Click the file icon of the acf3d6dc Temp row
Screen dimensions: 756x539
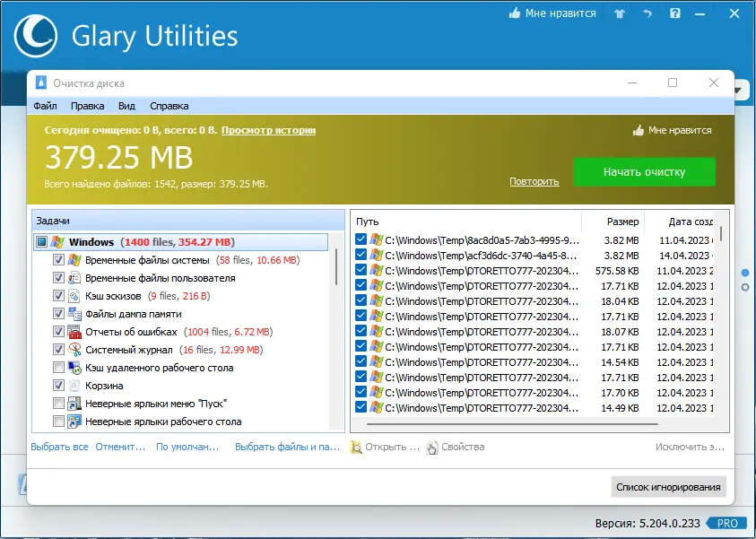click(376, 255)
